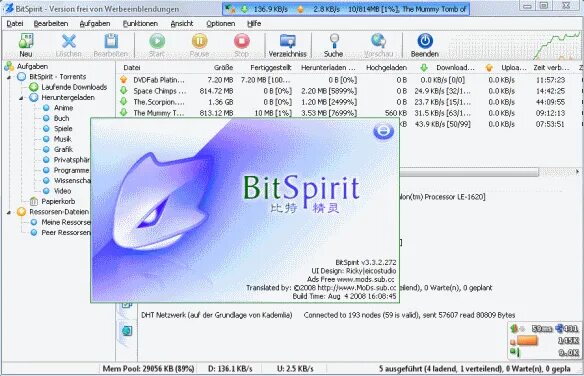This screenshot has width=584, height=376.
Task: Click the Wissenschaft category globe icon
Action: (x=46, y=181)
